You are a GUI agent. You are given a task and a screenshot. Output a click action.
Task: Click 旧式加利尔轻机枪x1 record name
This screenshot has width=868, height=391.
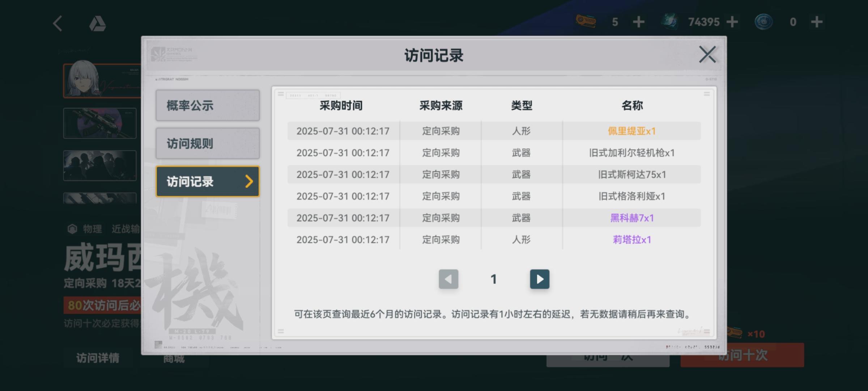point(631,153)
